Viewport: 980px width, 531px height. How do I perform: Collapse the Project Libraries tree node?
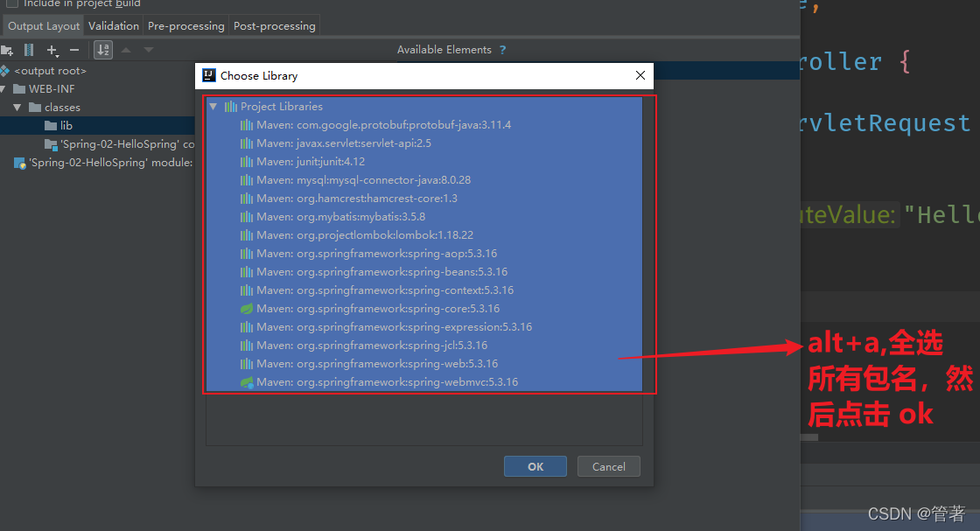click(x=213, y=107)
